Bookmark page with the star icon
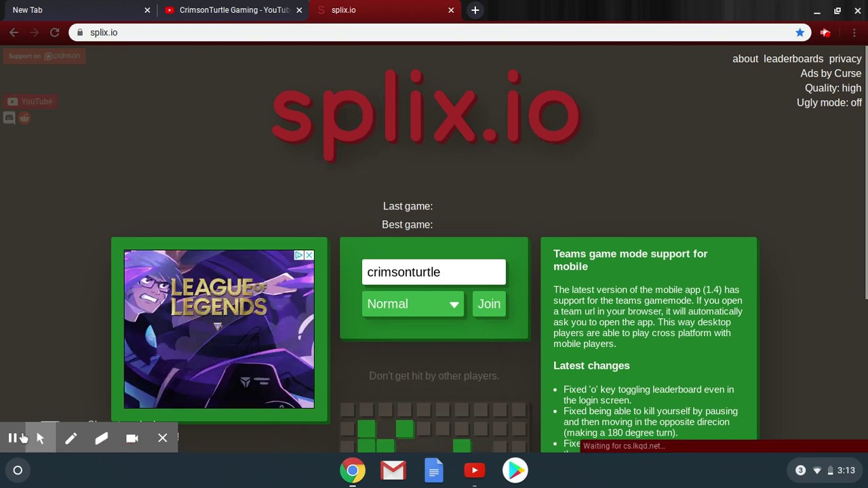 (800, 33)
